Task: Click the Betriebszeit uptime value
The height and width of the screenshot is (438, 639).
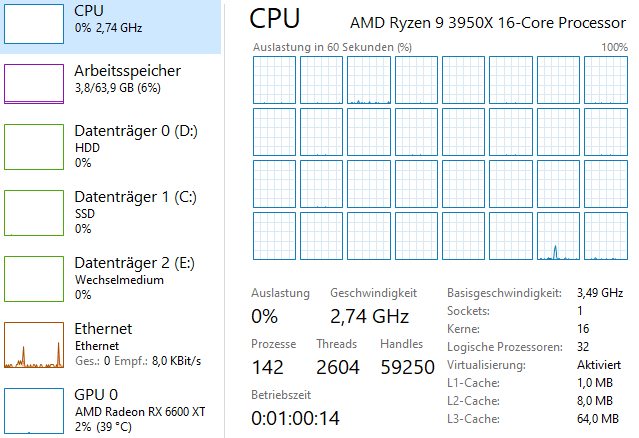Action: click(x=296, y=417)
